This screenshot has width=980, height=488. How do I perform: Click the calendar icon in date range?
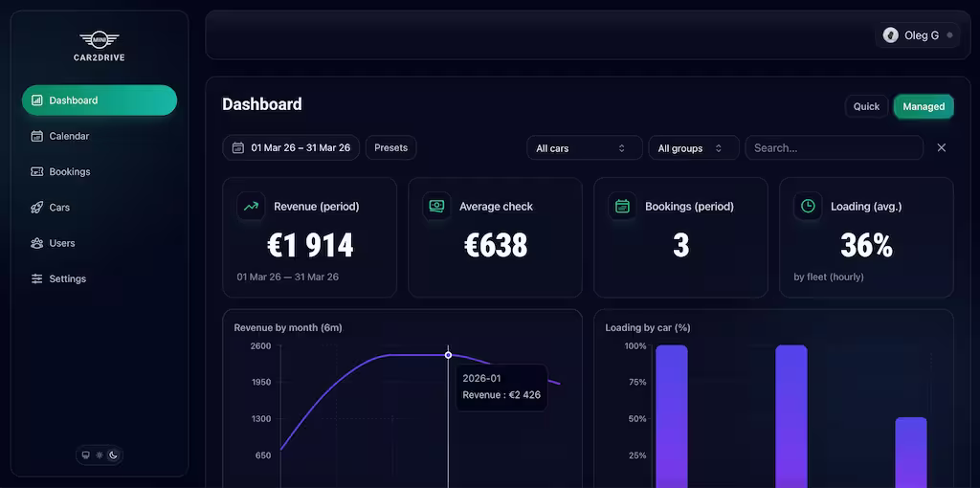(237, 148)
